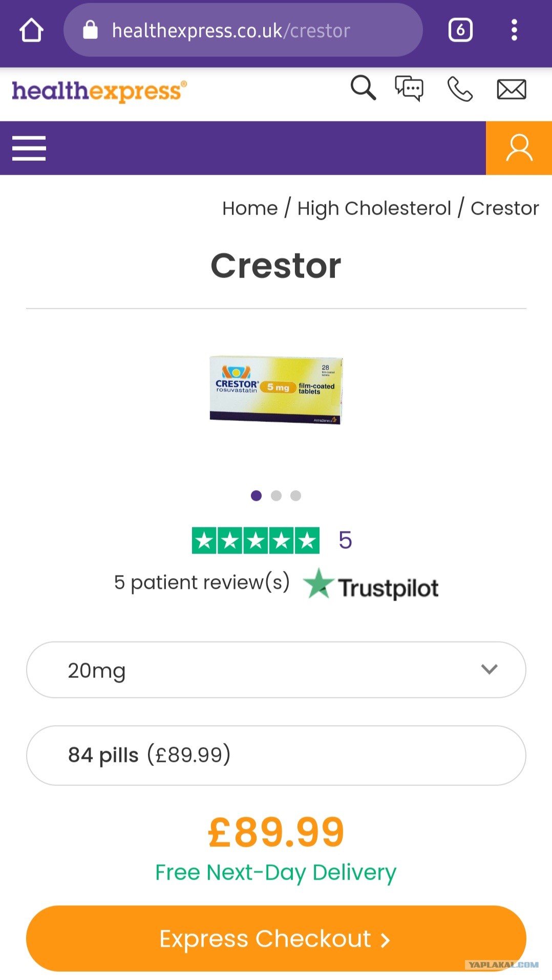
Task: Open the hamburger navigation menu
Action: point(29,148)
